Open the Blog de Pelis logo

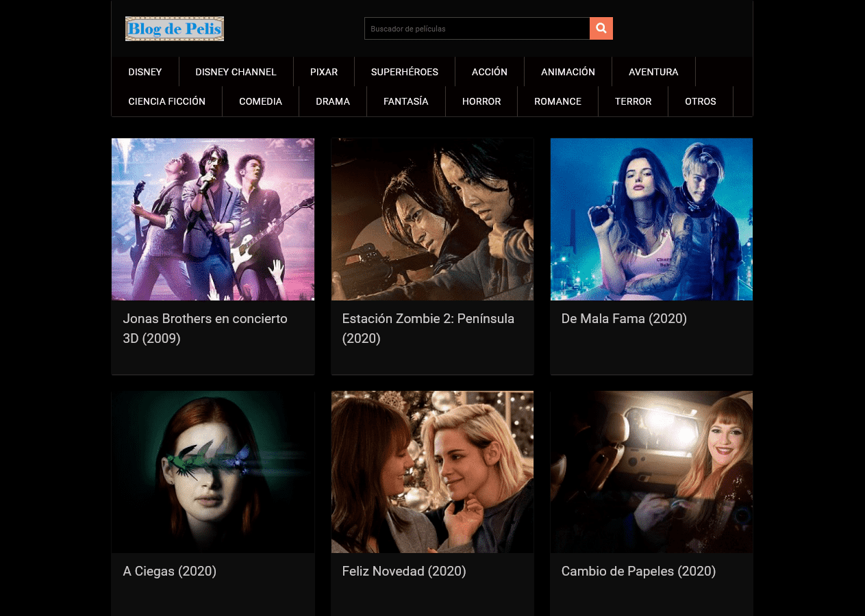pos(175,29)
